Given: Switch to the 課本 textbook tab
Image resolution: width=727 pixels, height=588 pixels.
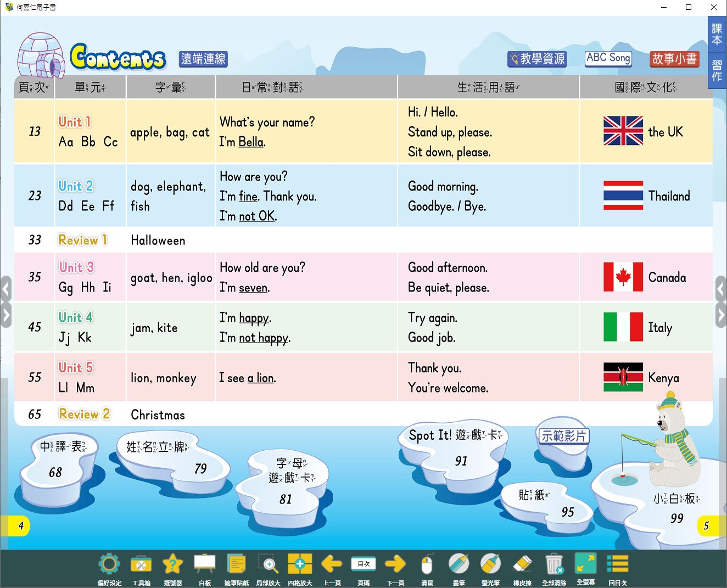Looking at the screenshot, I should pos(717,34).
